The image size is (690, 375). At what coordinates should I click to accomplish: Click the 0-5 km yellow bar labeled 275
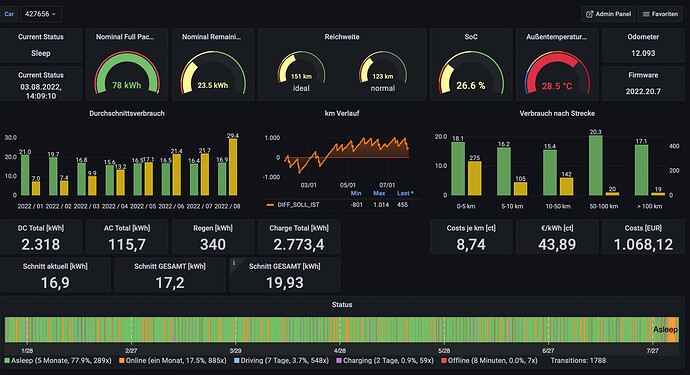474,178
